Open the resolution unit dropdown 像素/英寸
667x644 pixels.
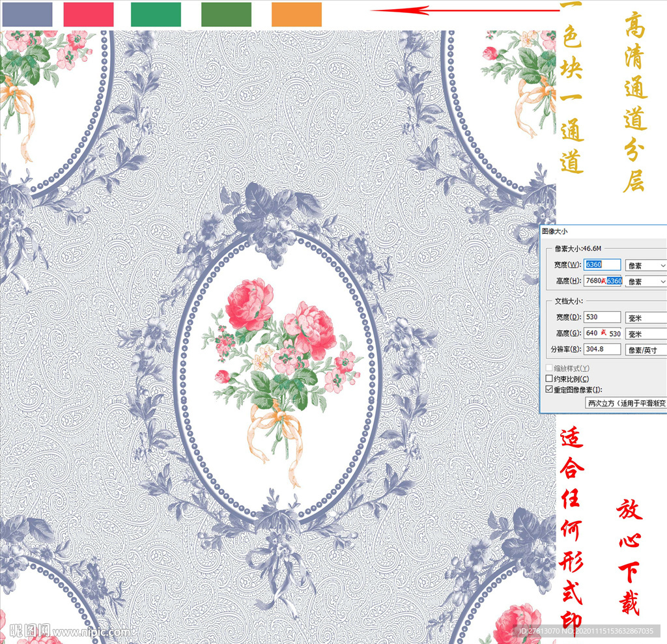pos(646,350)
